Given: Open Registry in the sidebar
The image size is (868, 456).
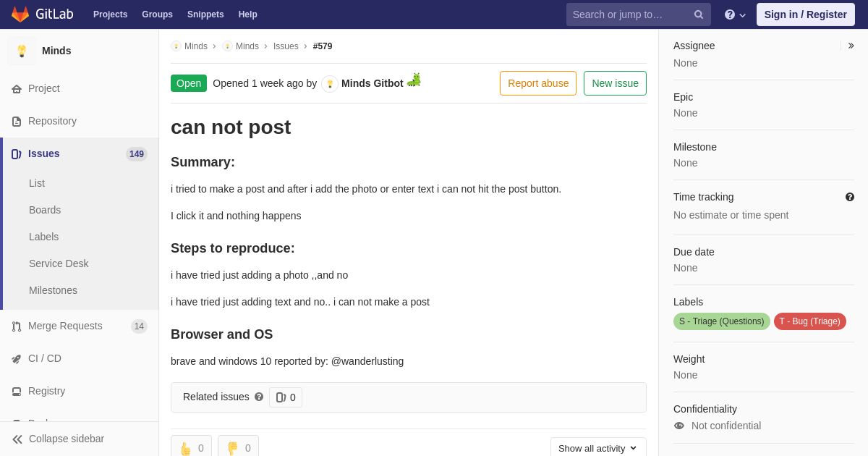Looking at the screenshot, I should (46, 391).
